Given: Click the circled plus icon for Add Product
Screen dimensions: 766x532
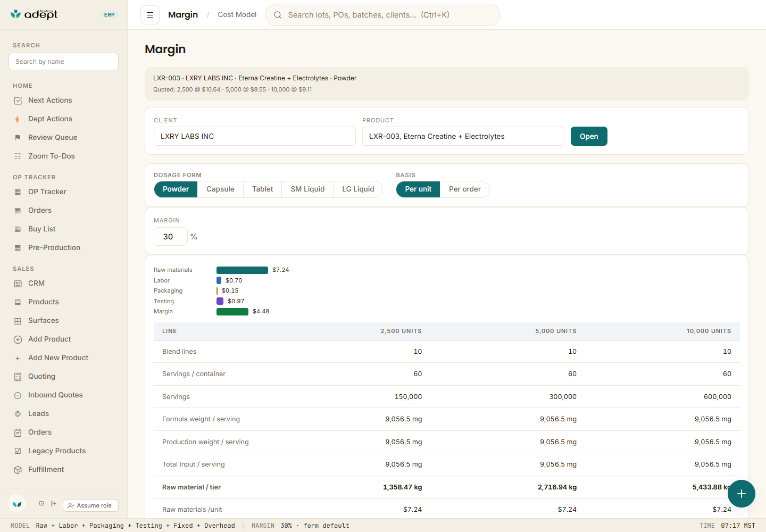Looking at the screenshot, I should [18, 339].
